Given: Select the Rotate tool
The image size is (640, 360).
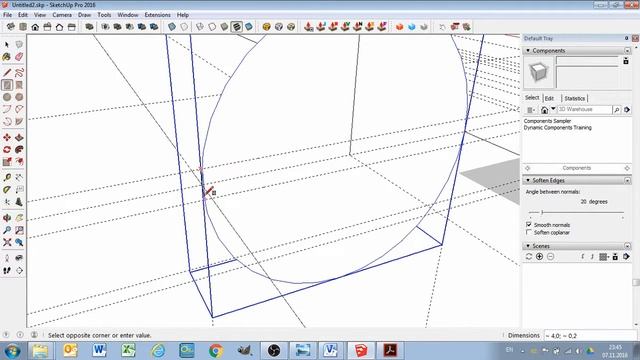Looking at the screenshot, I should [7, 150].
